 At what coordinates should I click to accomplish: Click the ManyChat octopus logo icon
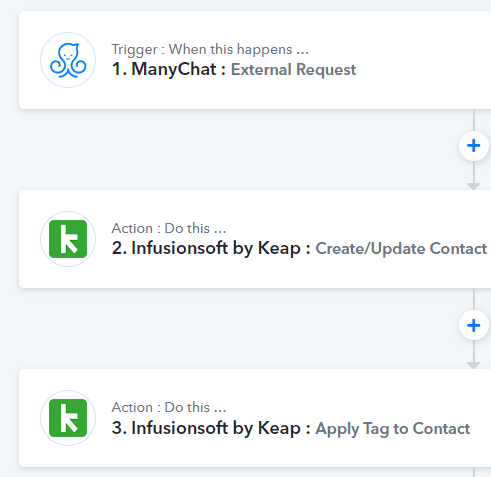click(x=68, y=60)
